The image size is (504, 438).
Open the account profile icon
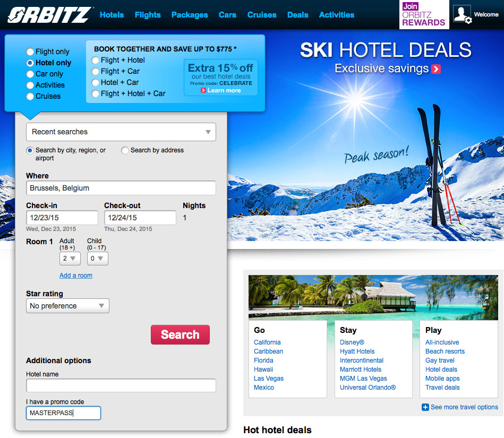[462, 14]
